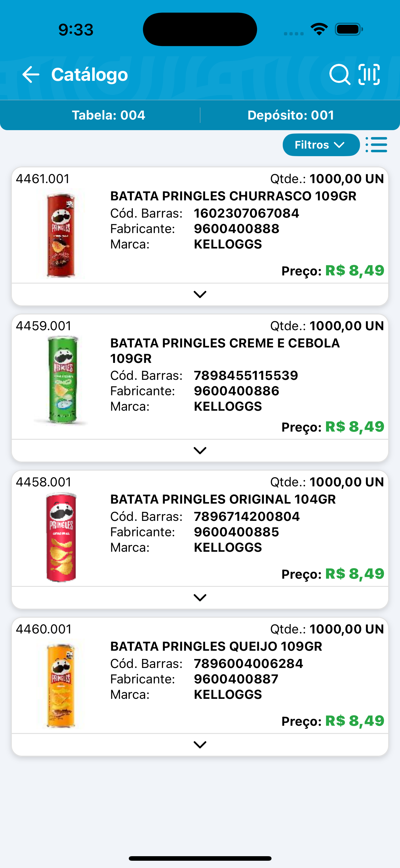Expand details for Pringles Churrasco card
Screen dimensions: 400x868
[200, 294]
